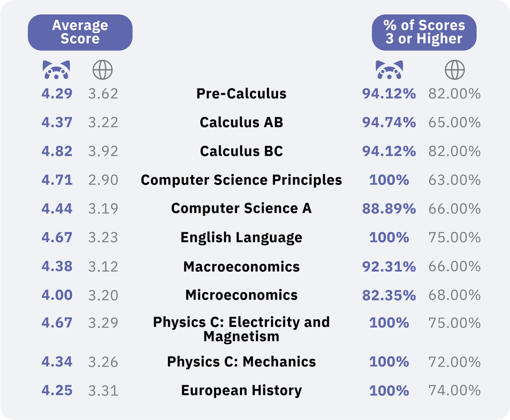Image resolution: width=510 pixels, height=420 pixels.
Task: Click the Calculus AB subject label
Action: (x=242, y=122)
